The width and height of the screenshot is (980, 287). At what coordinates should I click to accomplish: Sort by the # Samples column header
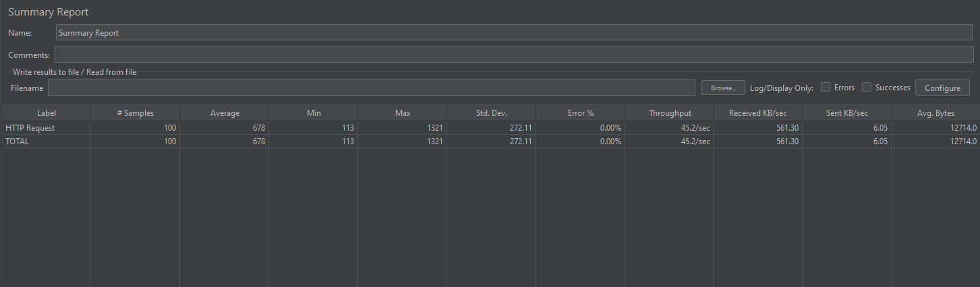[x=136, y=113]
